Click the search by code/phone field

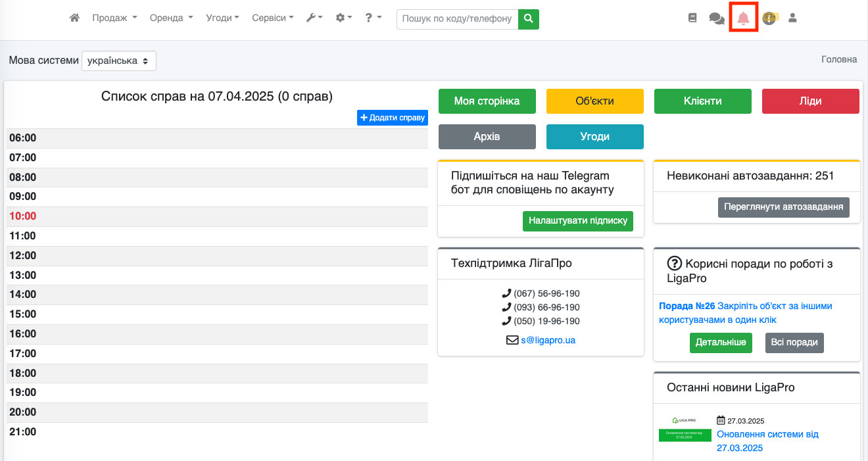tap(457, 18)
